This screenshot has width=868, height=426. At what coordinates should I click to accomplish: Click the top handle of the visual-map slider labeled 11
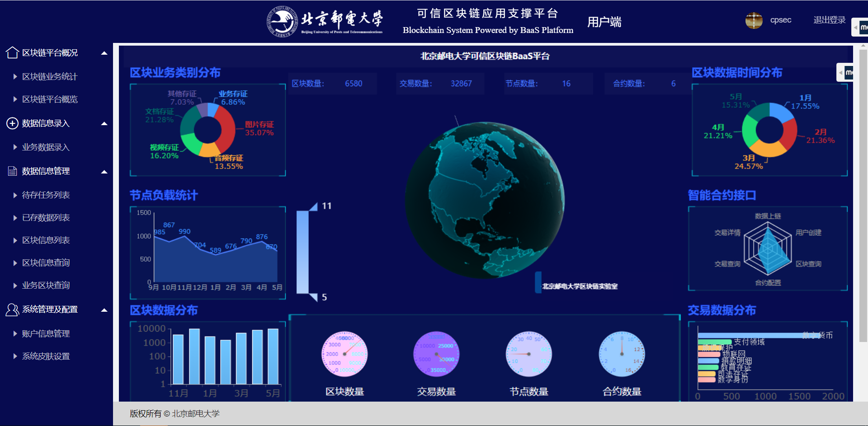(x=313, y=206)
